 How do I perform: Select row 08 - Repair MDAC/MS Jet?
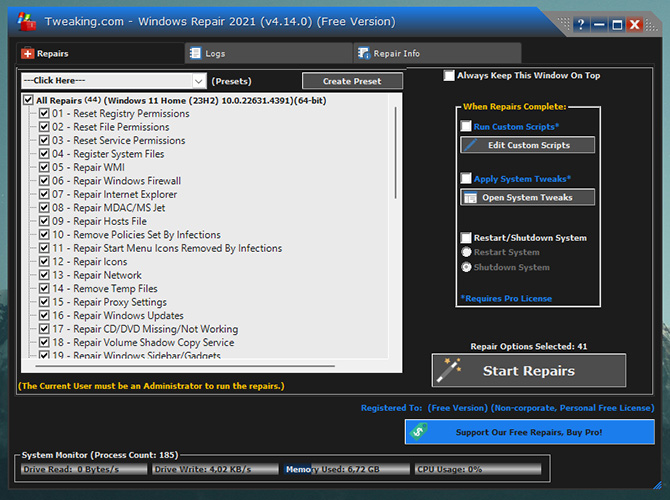(109, 208)
